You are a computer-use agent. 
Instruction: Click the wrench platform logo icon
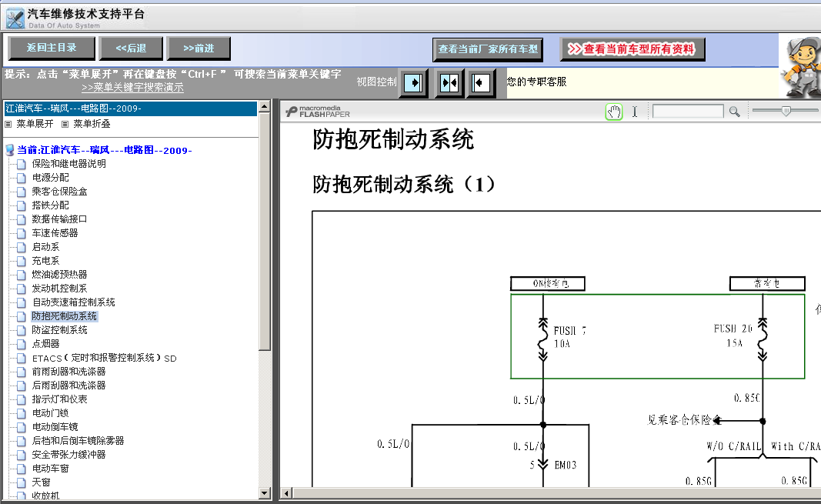[15, 18]
